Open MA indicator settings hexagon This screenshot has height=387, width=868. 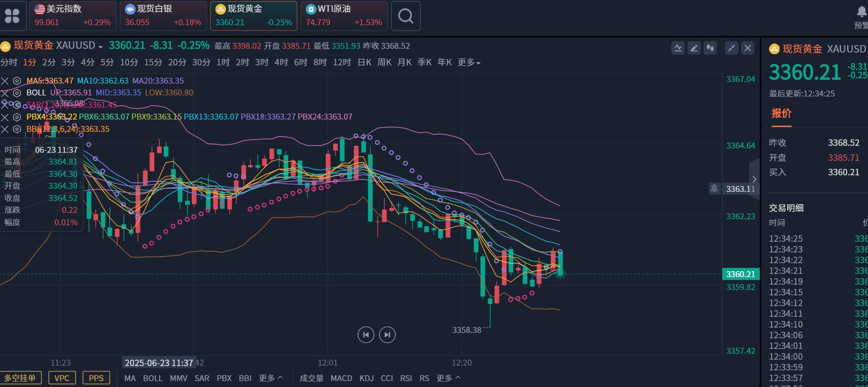coord(17,81)
